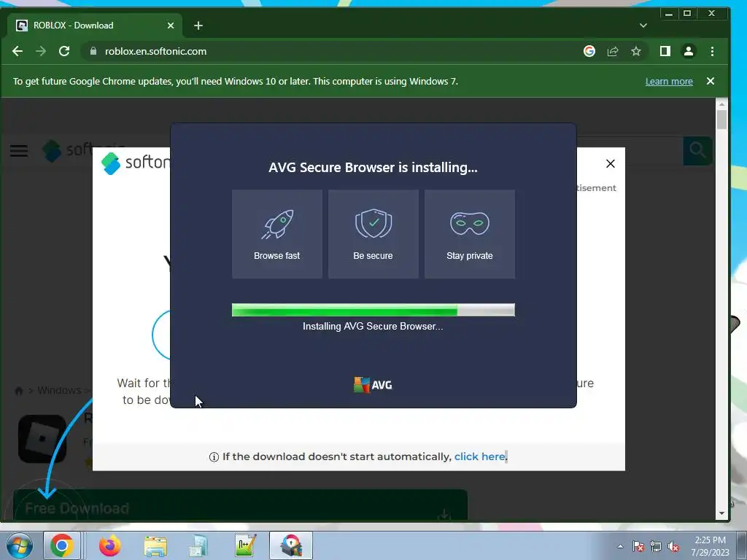Click the AVG logo in installer

[373, 385]
